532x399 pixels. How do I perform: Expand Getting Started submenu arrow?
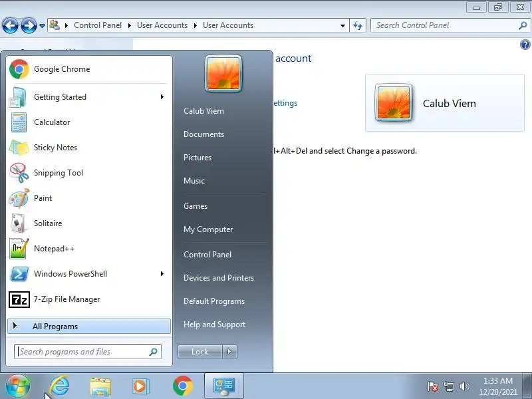tap(162, 97)
